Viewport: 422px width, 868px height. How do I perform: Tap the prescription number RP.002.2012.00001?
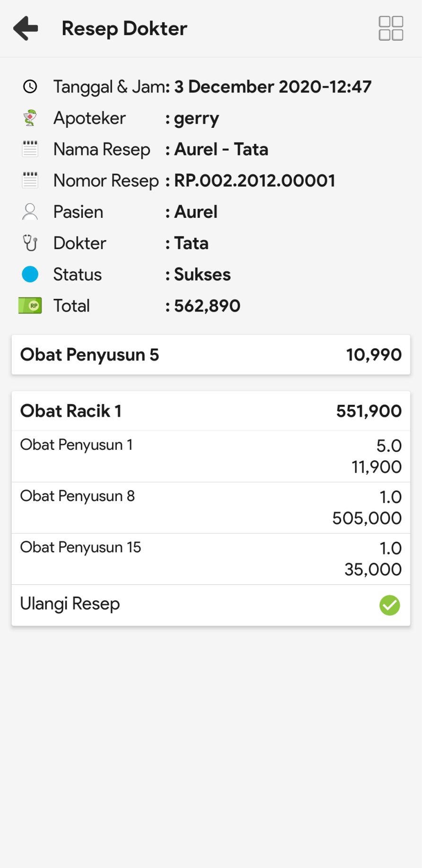tap(255, 180)
